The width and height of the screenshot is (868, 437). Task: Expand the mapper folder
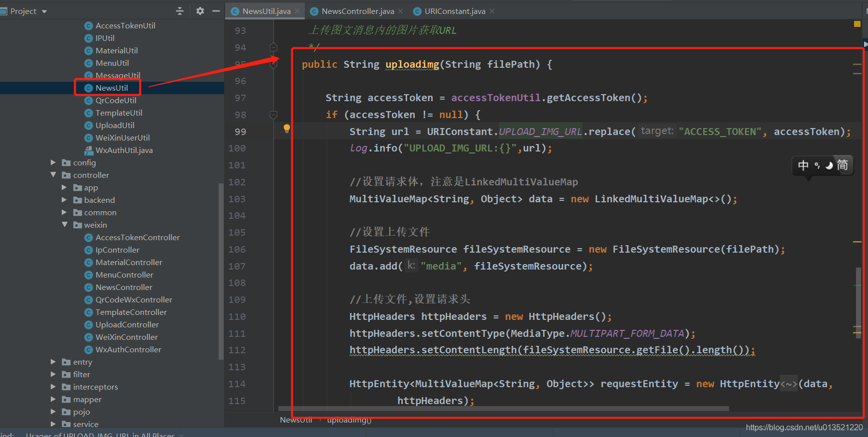tap(53, 399)
